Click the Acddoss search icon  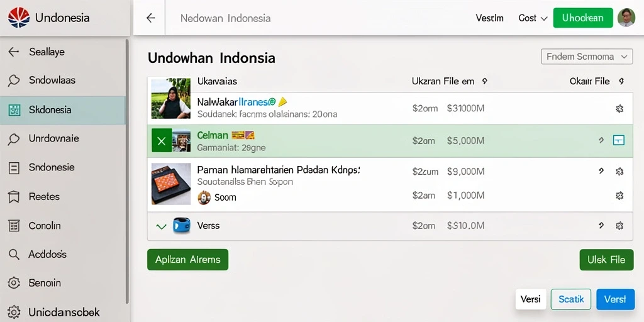click(14, 255)
